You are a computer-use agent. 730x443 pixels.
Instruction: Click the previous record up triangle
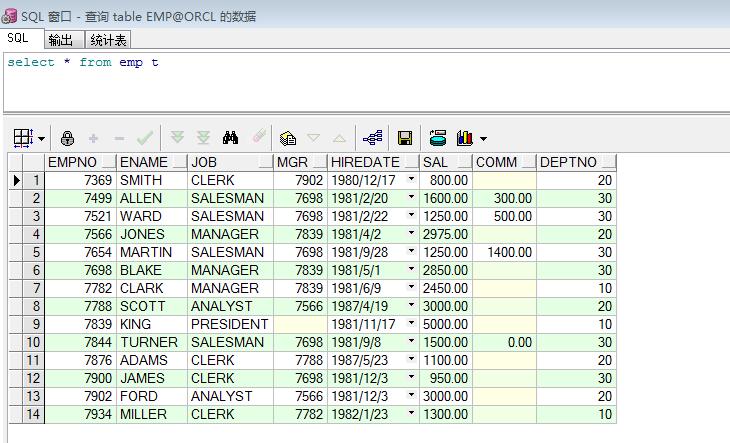click(339, 138)
